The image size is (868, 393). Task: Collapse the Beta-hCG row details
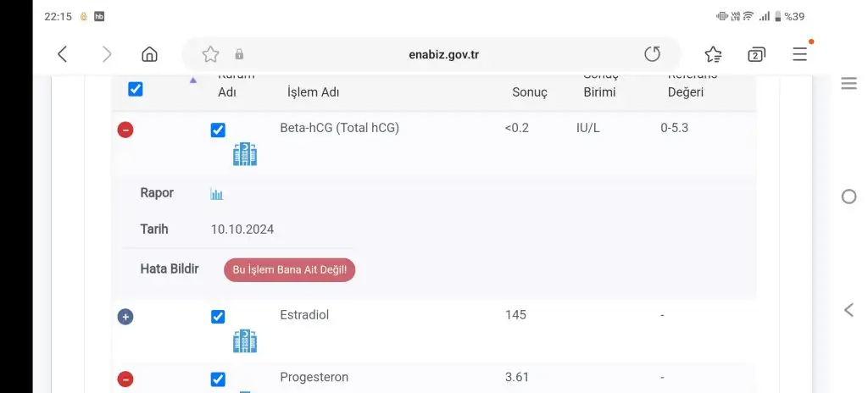click(x=125, y=130)
